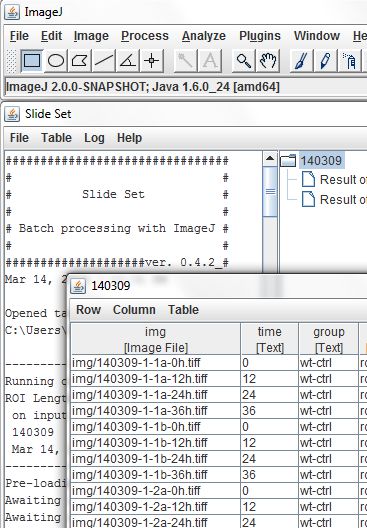Image resolution: width=367 pixels, height=528 pixels.
Task: Select cell img/140309-1-1a-12h.tiff
Action: click(156, 378)
